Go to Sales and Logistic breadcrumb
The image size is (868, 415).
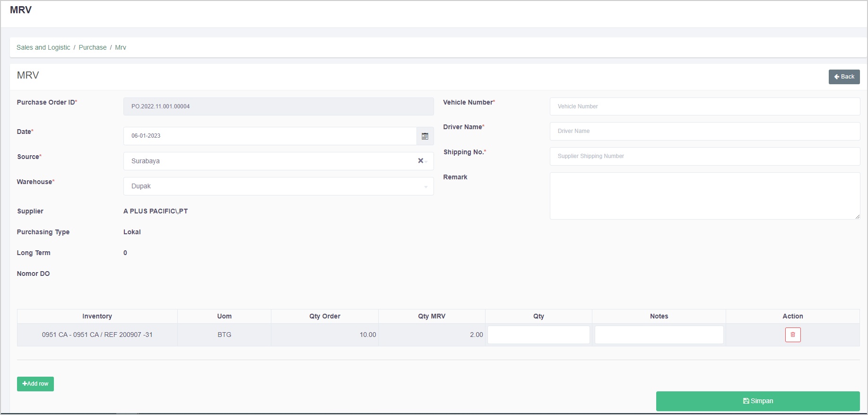pyautogui.click(x=43, y=47)
